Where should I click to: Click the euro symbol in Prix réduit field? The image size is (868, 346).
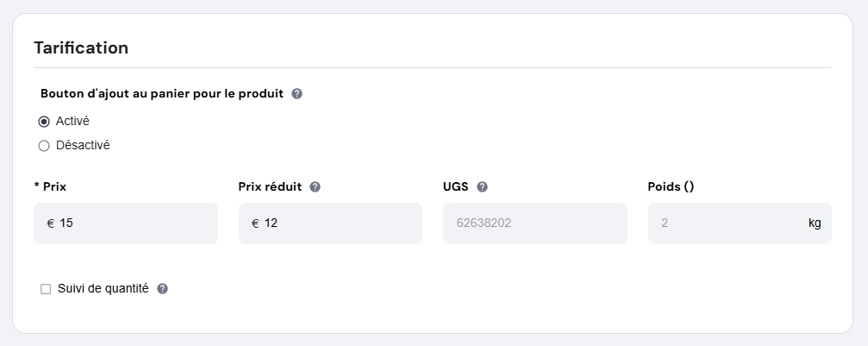point(255,223)
